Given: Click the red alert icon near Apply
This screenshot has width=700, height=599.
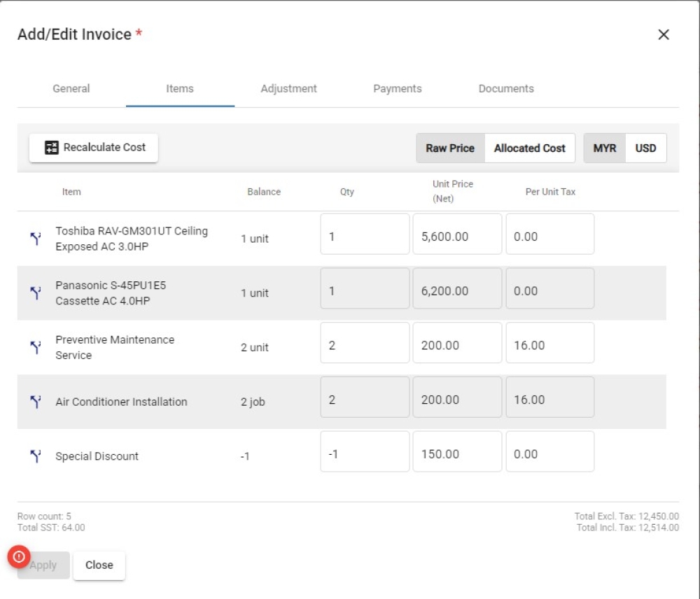Looking at the screenshot, I should pyautogui.click(x=19, y=556).
